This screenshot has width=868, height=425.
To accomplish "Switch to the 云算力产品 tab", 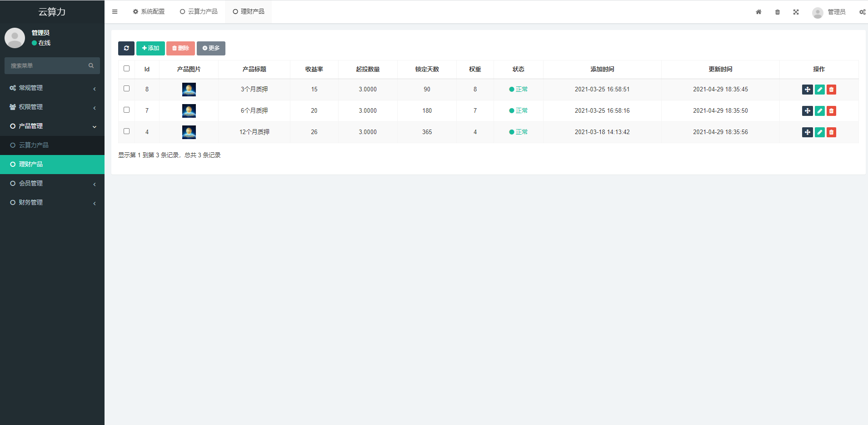I will tap(199, 11).
